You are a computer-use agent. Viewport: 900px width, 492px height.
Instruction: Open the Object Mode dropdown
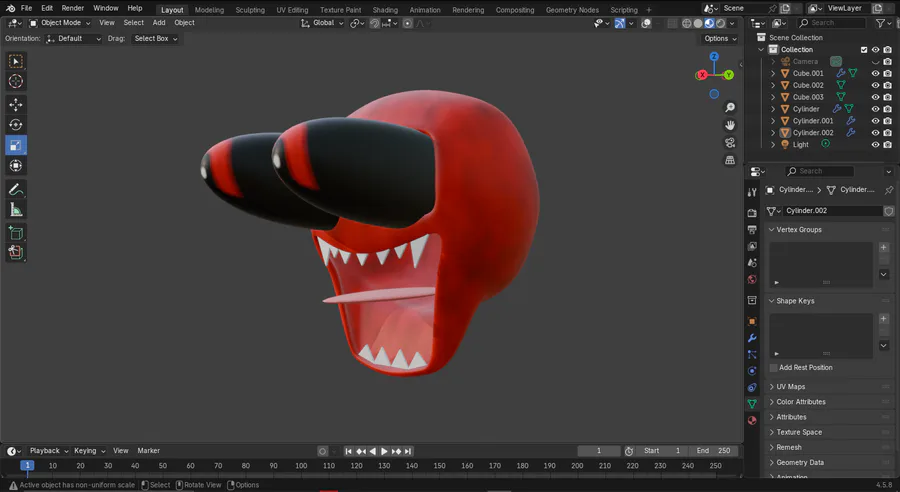[60, 22]
